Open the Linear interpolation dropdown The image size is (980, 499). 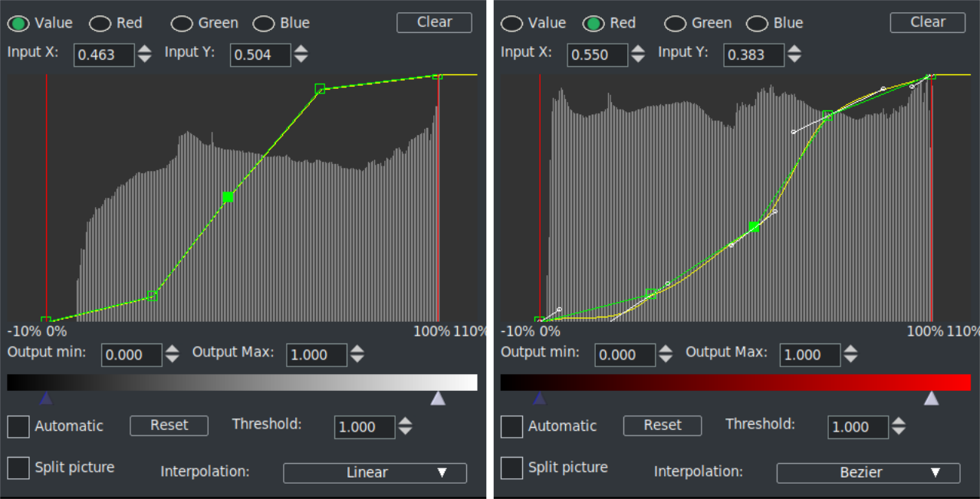pos(374,473)
